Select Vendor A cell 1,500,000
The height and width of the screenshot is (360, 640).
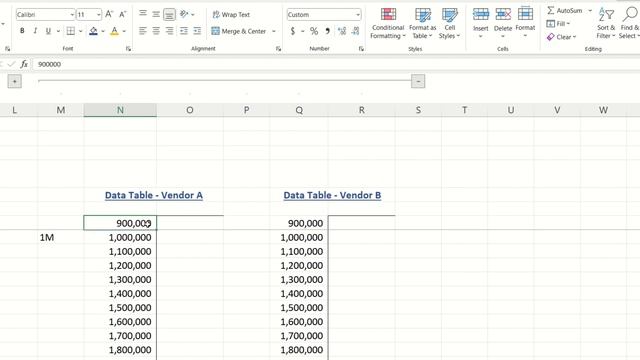tap(120, 307)
